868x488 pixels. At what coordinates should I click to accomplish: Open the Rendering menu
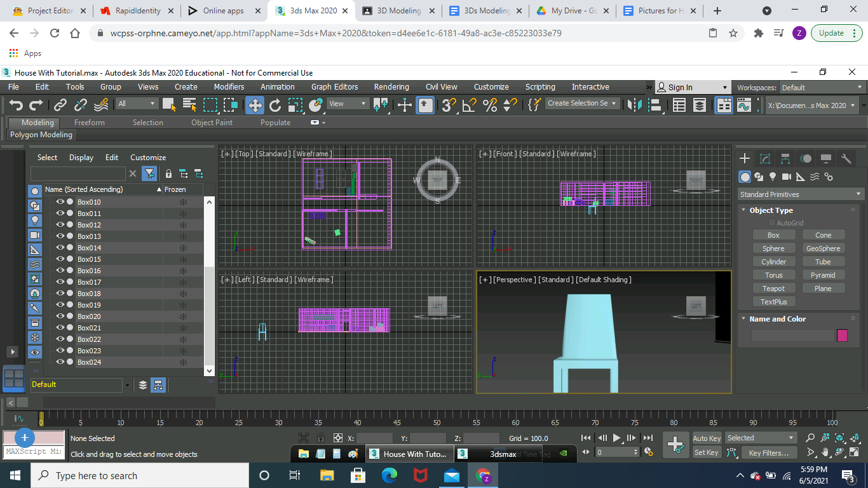pyautogui.click(x=391, y=87)
